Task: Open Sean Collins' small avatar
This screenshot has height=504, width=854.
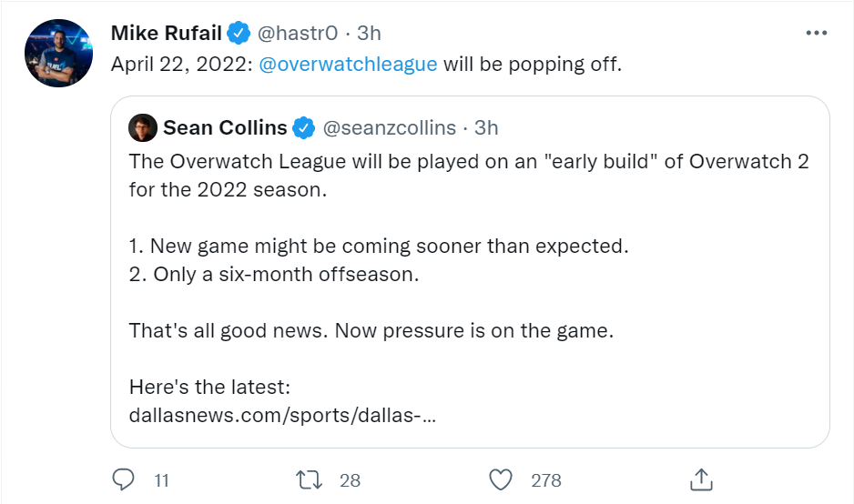Action: (143, 127)
